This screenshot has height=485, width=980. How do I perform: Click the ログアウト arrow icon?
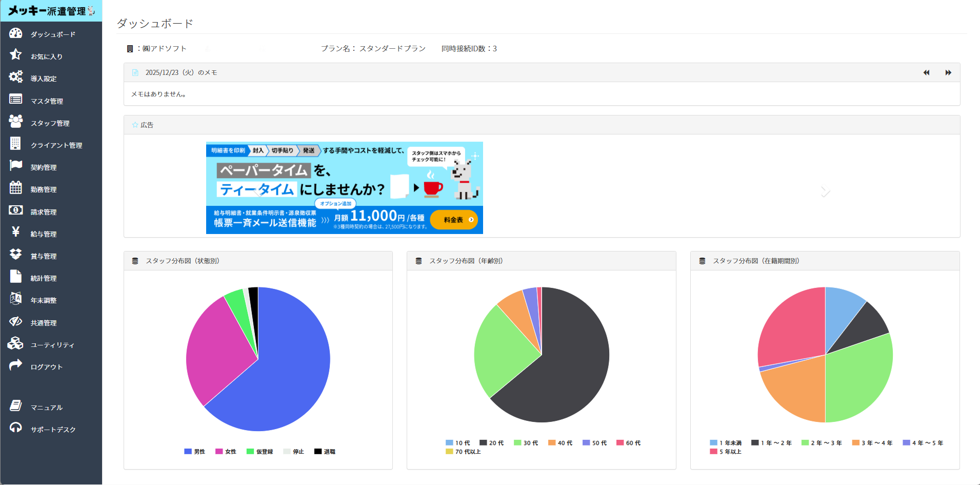[16, 365]
